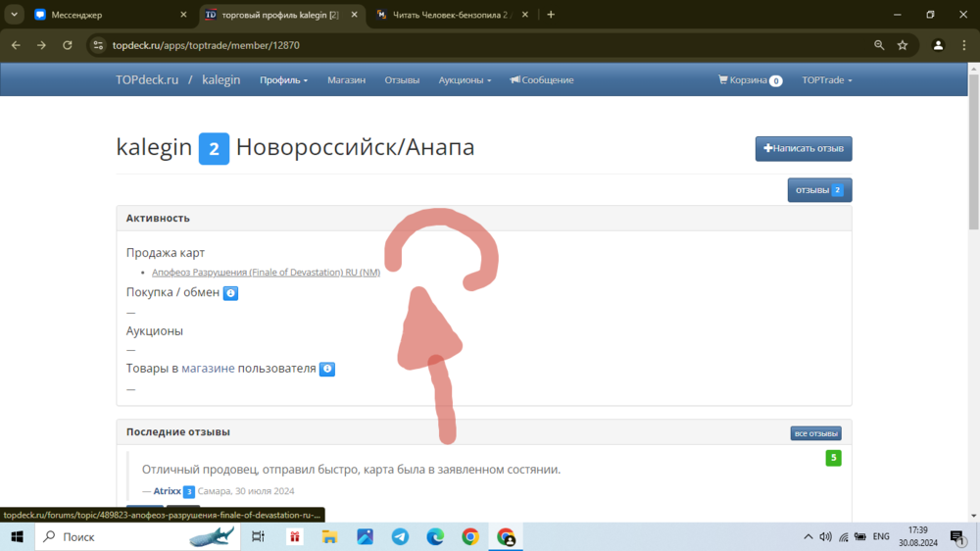This screenshot has width=980, height=551.
Task: View site information icon in address bar
Action: 97,45
